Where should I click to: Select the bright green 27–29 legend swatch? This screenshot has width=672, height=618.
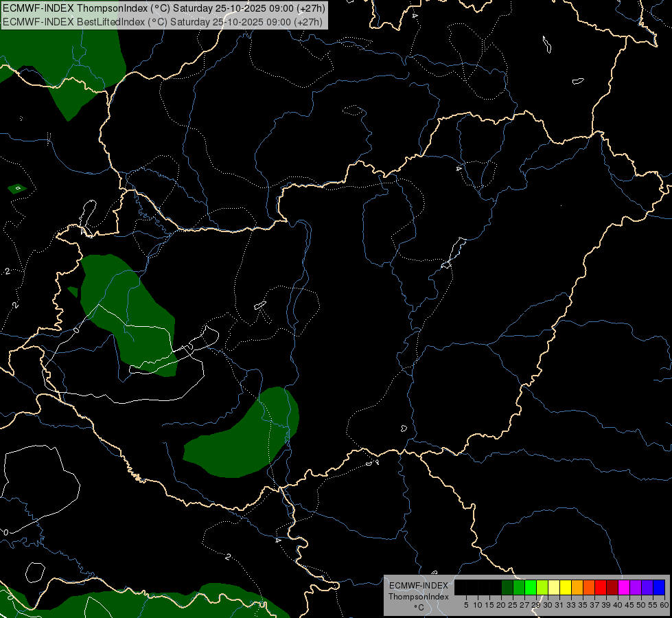tap(531, 587)
